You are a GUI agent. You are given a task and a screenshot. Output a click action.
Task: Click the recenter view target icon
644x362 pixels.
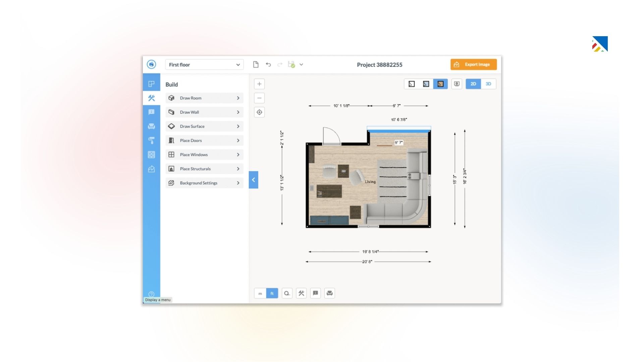[x=259, y=112]
